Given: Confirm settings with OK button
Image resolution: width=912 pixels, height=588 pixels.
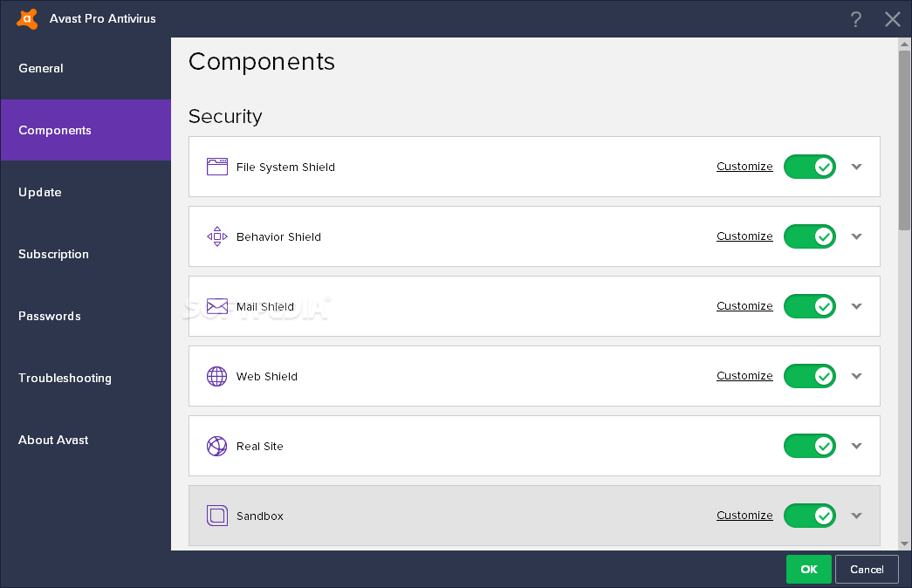Looking at the screenshot, I should point(808,570).
